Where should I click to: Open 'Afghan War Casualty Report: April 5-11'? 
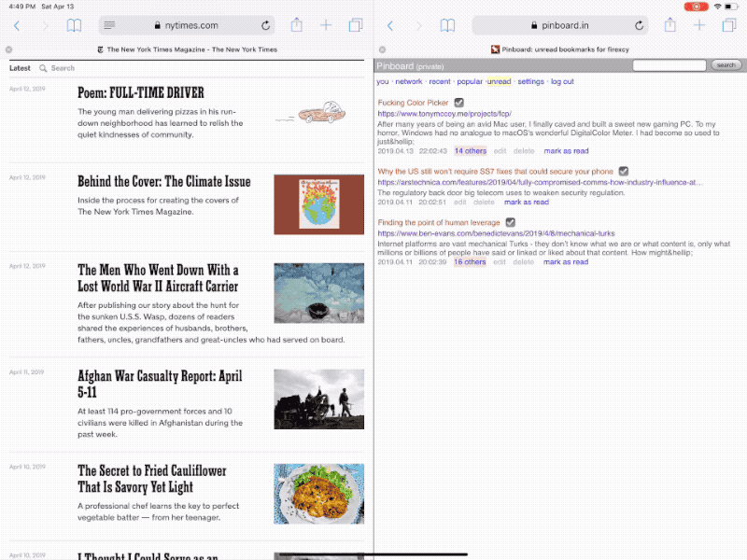(160, 384)
